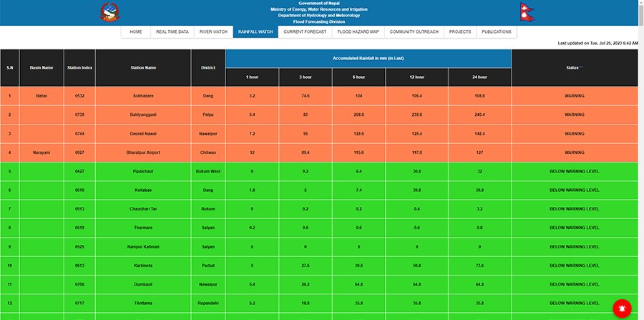Click the Status column header
This screenshot has height=320, width=644.
tap(575, 68)
